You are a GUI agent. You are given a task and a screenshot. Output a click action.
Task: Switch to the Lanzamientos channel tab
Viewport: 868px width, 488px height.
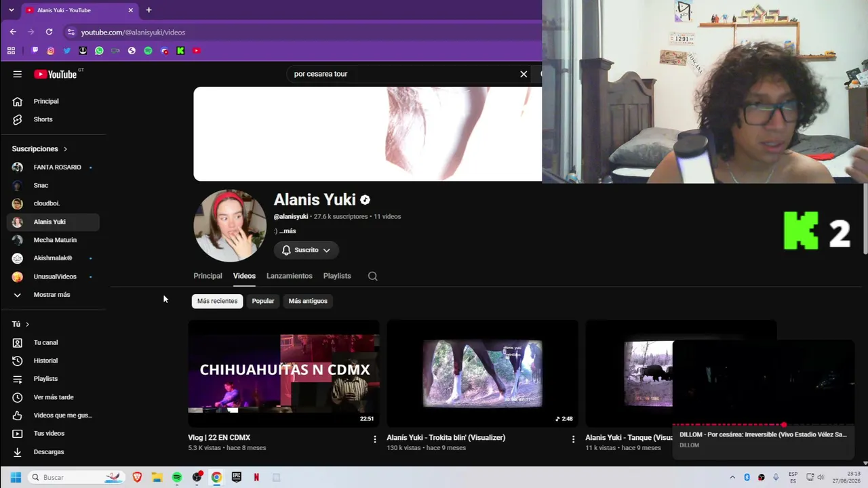(290, 276)
